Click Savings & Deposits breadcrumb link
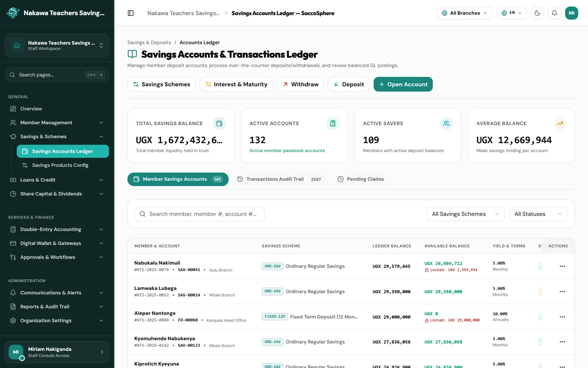The image size is (588, 368). click(149, 43)
